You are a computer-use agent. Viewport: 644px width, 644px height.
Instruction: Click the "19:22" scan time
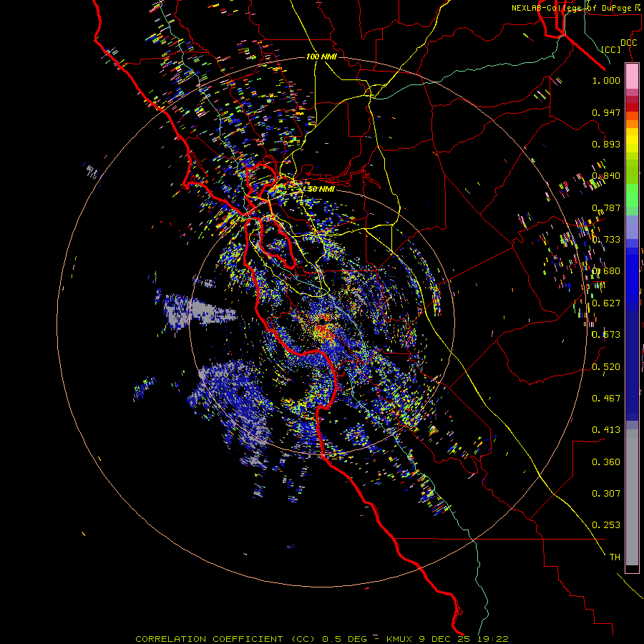tap(493, 639)
